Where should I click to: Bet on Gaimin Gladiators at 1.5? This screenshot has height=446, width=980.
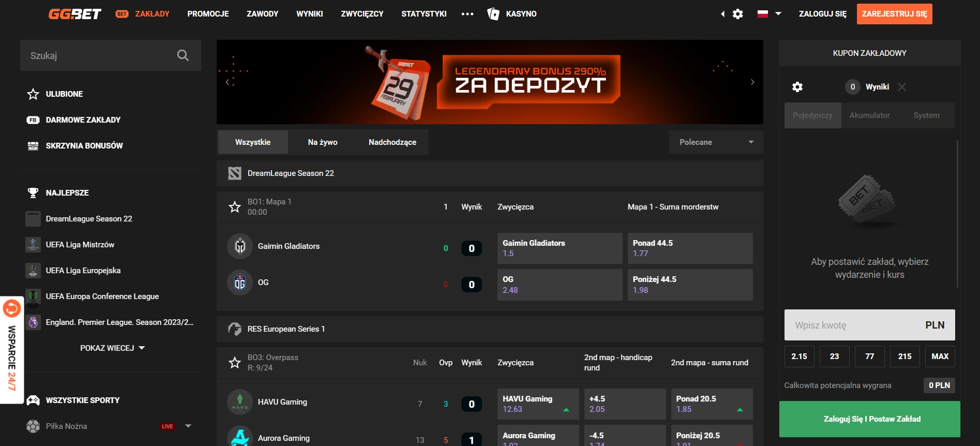[560, 248]
